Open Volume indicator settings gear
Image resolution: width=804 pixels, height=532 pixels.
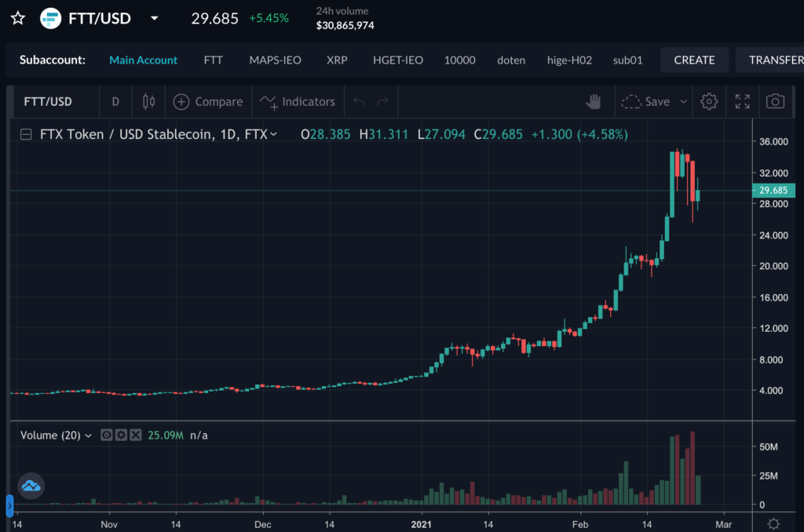click(x=121, y=435)
